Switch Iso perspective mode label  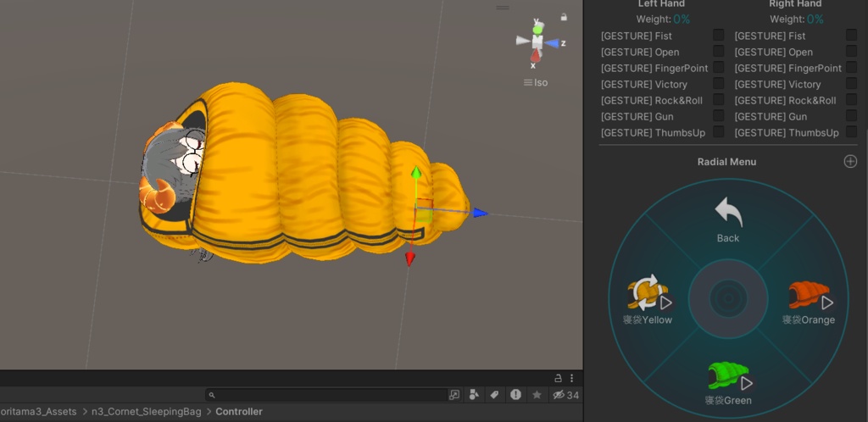pyautogui.click(x=536, y=82)
